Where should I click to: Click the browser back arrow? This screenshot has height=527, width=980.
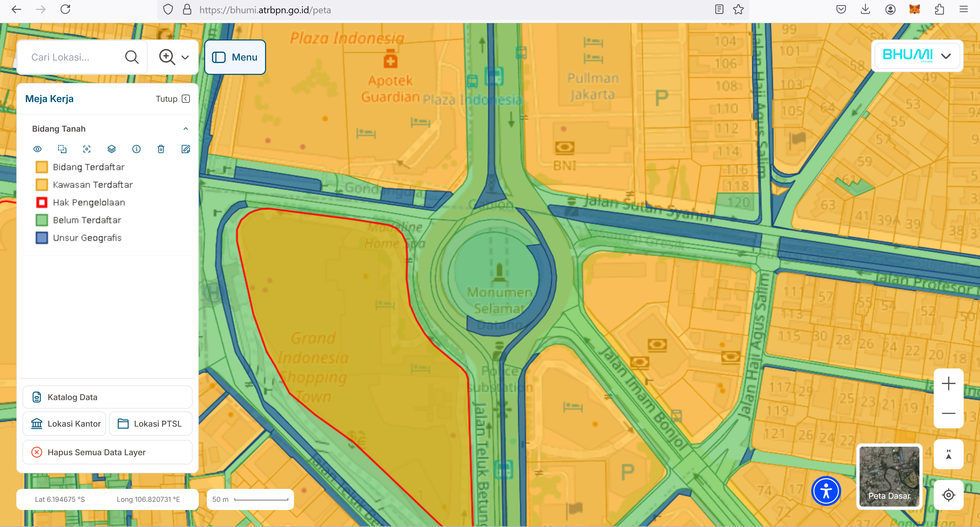[16, 10]
